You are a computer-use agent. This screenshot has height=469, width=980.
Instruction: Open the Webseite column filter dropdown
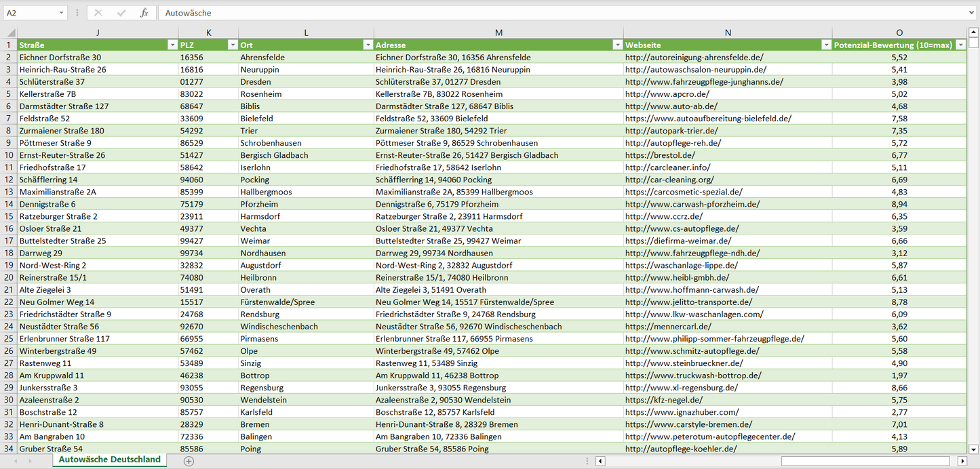(x=825, y=45)
